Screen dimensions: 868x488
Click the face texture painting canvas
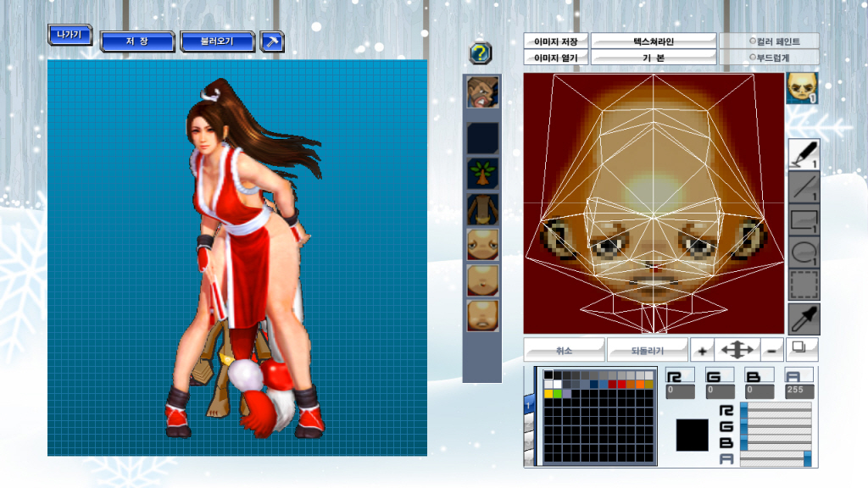654,203
